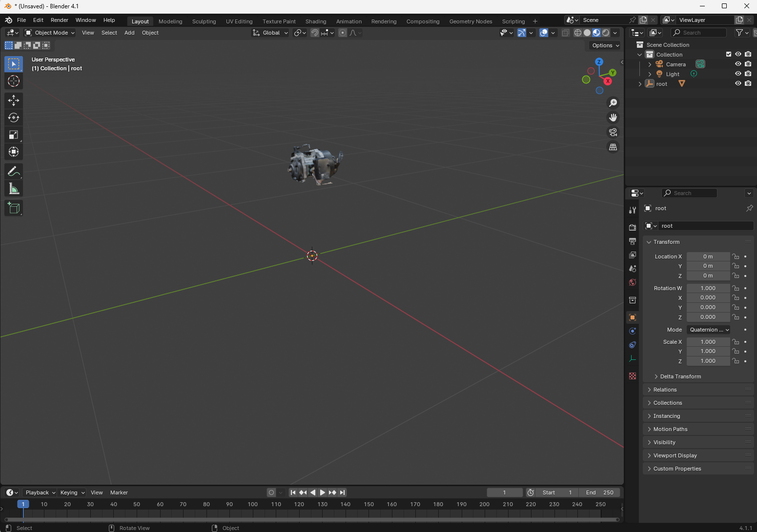Image resolution: width=757 pixels, height=532 pixels.
Task: Switch to the Sculpting workspace tab
Action: 204,21
